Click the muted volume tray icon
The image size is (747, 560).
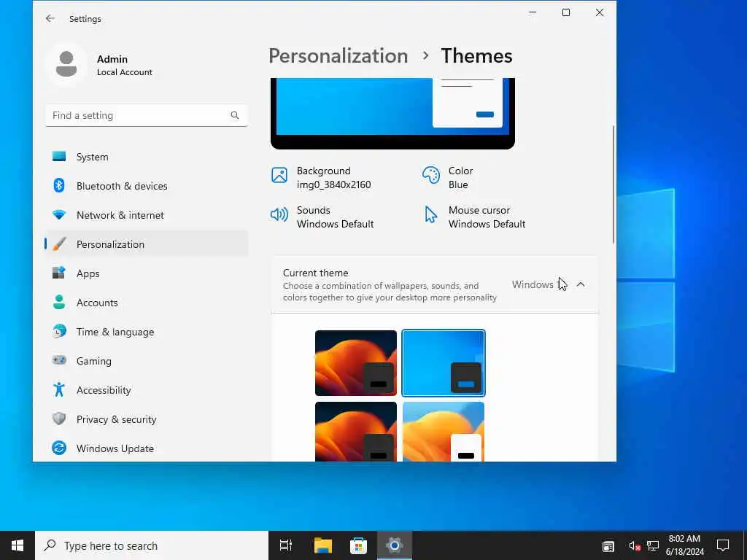pos(635,545)
